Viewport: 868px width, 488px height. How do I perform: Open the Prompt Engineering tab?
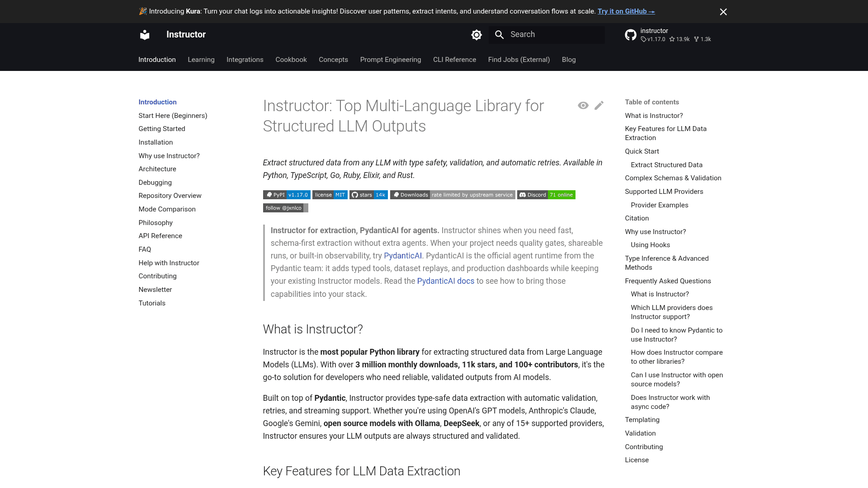[x=391, y=60]
